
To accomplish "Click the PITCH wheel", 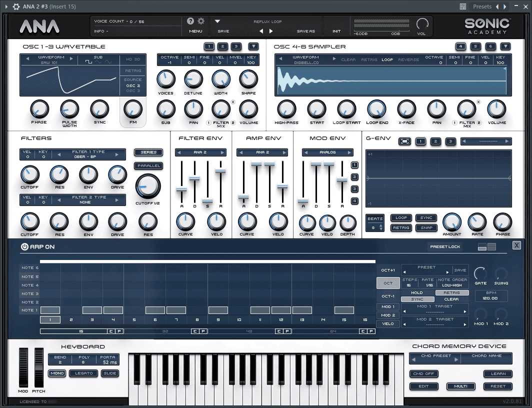I will [x=38, y=367].
